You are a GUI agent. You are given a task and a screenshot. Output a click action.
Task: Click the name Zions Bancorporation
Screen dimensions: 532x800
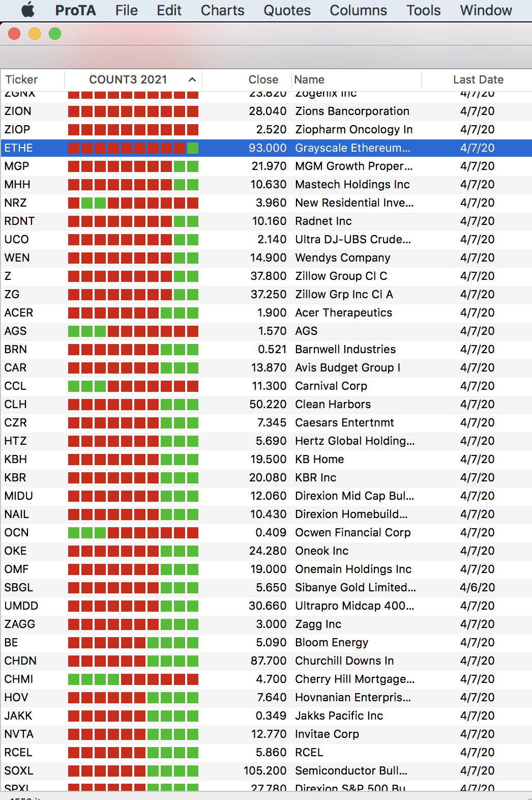point(352,111)
